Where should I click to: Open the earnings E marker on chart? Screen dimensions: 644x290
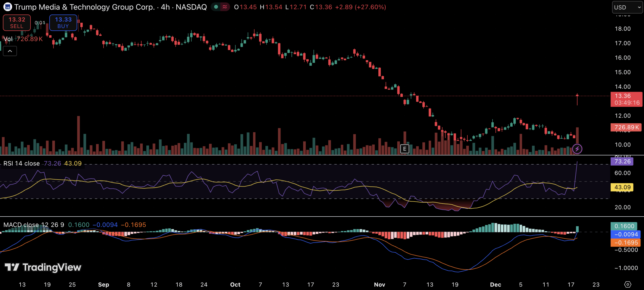click(405, 149)
